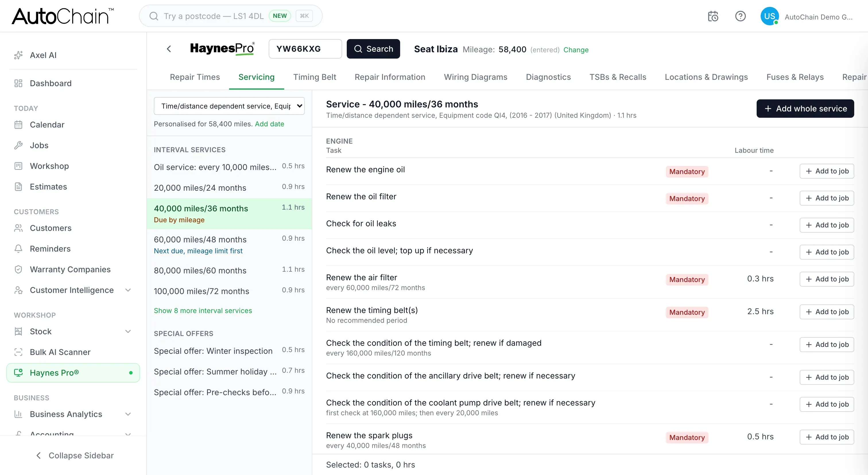
Task: Add Renew the air filter to job
Action: [x=827, y=279]
